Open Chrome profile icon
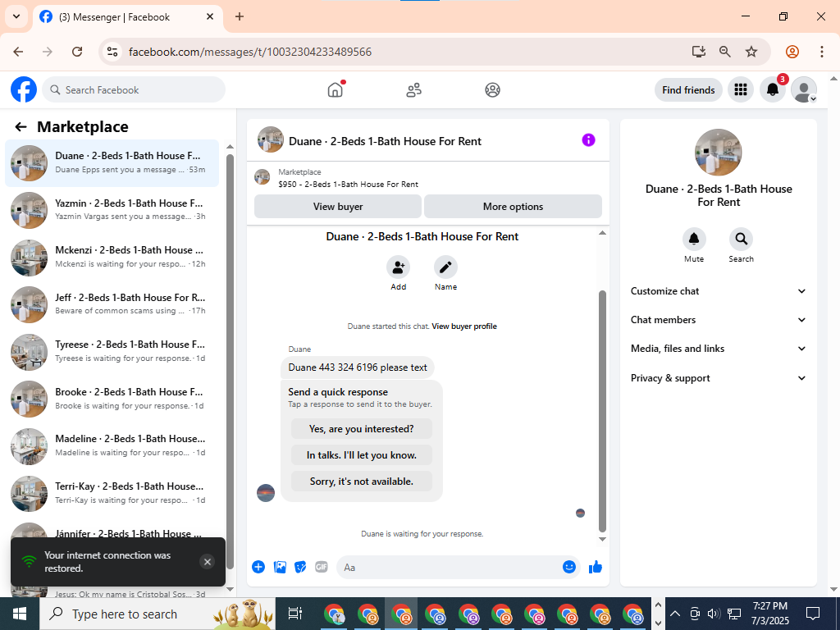This screenshot has height=630, width=840. (x=792, y=52)
